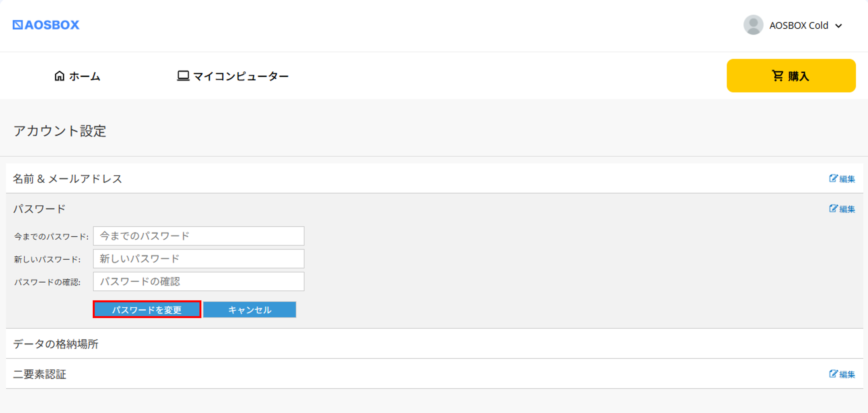The height and width of the screenshot is (413, 868).
Task: Click the user avatar icon
Action: [x=753, y=25]
